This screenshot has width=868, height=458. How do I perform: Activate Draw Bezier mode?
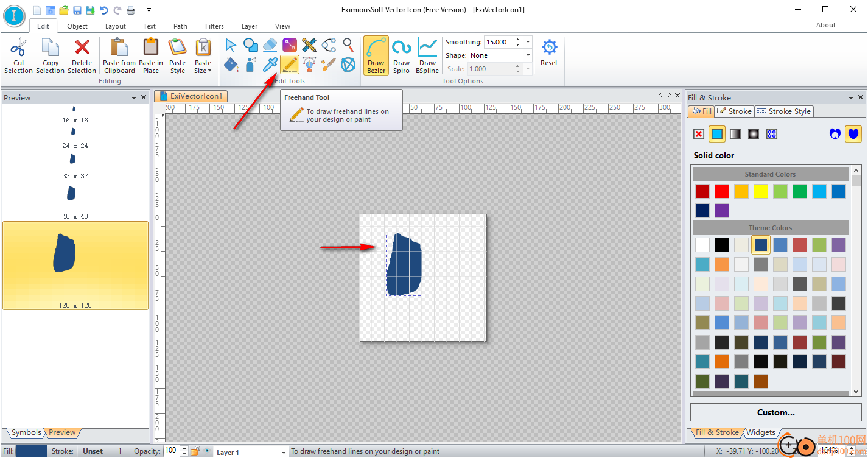376,56
